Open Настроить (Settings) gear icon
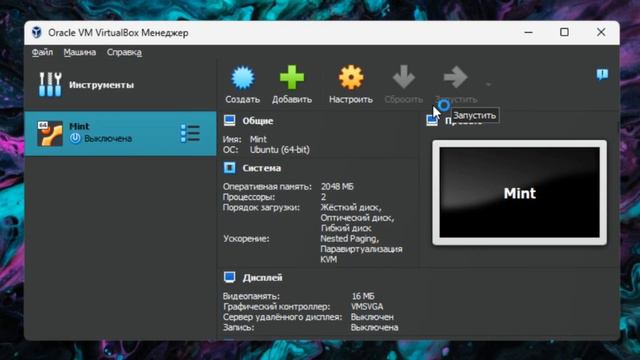This screenshot has height=360, width=640. tap(351, 77)
